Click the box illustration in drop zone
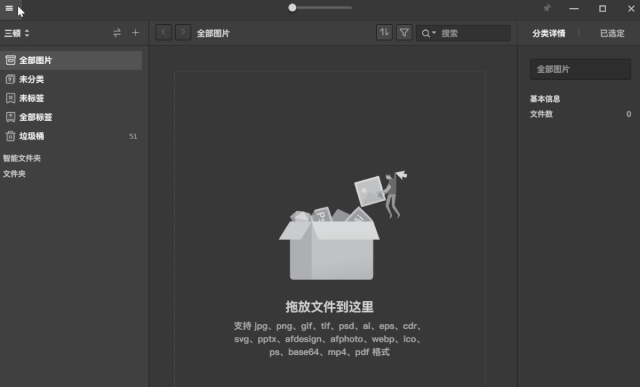The height and width of the screenshot is (387, 640). (x=342, y=225)
